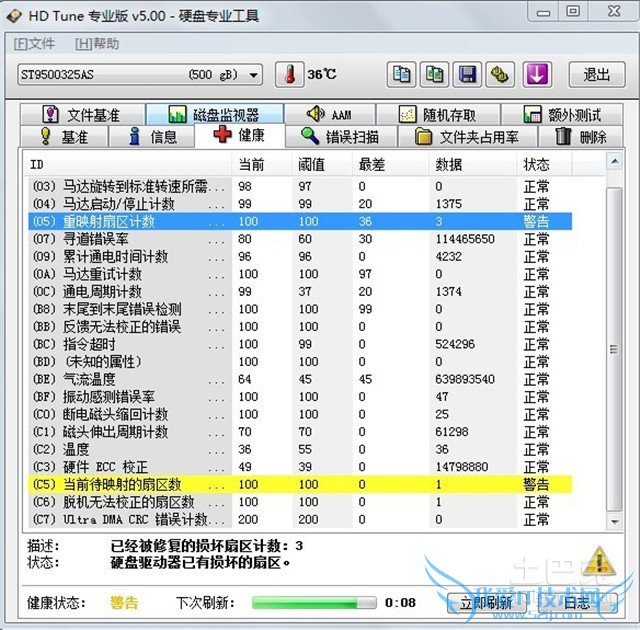640x630 pixels.
Task: Select the (0A) 马达重试计数 row
Action: (x=300, y=274)
